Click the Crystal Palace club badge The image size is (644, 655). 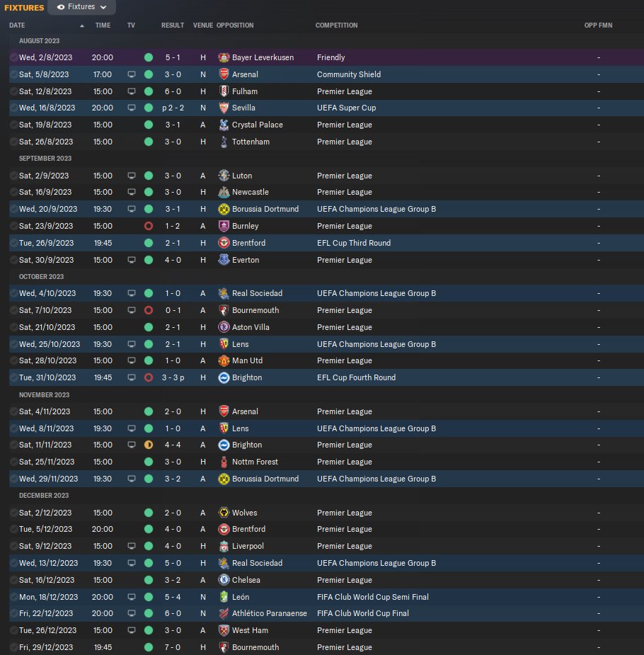tap(224, 125)
